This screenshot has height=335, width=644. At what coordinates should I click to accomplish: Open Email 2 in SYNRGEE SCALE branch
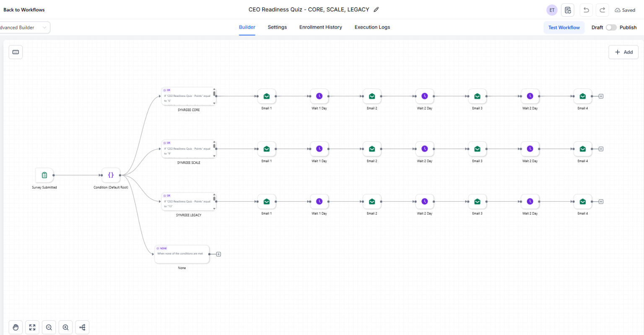coord(372,149)
